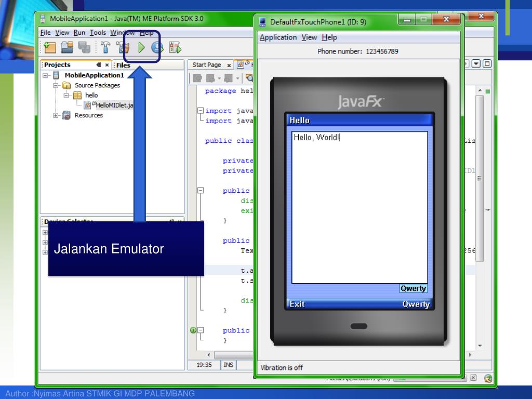
Task: Expand the Resources node
Action: (56, 115)
